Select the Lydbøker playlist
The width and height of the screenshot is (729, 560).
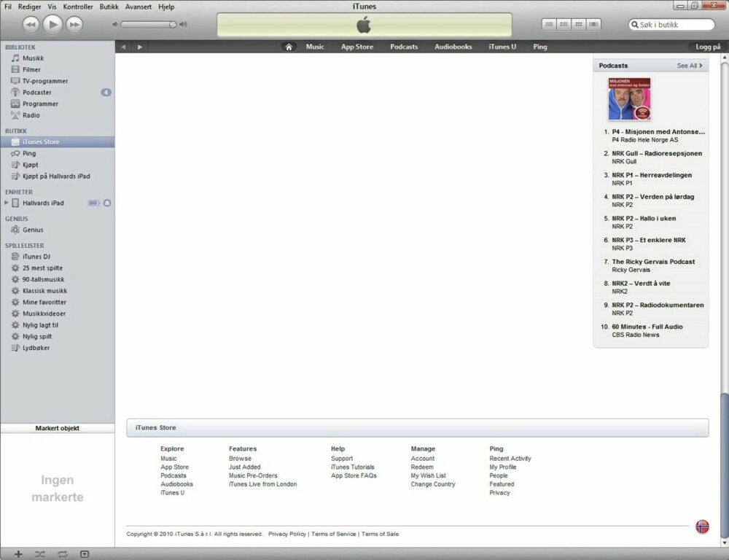[x=57, y=347]
